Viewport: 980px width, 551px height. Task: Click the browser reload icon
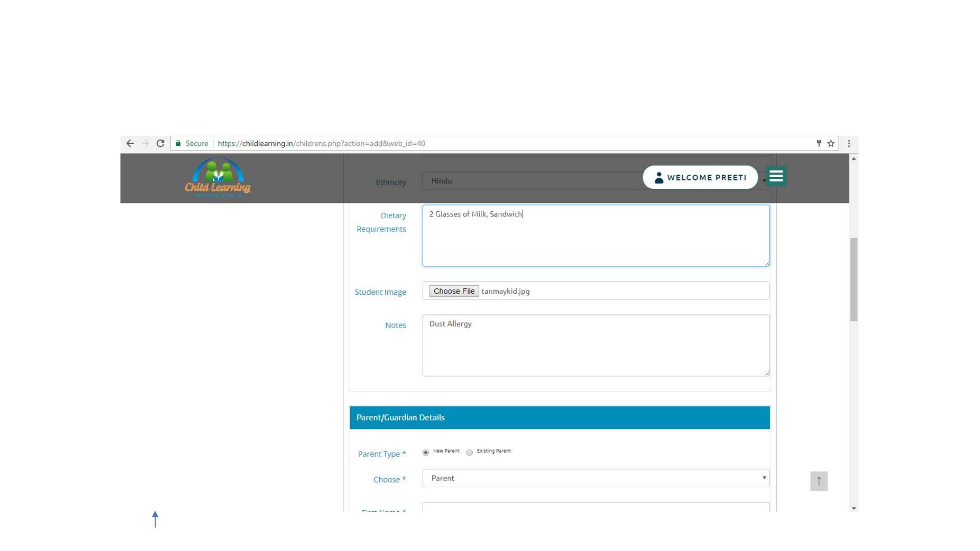coord(160,143)
